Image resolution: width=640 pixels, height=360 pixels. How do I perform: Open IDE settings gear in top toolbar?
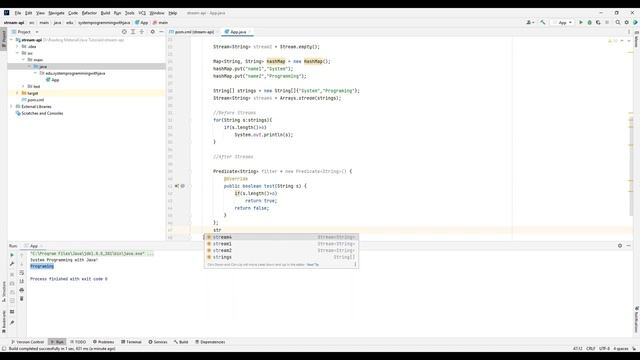pyautogui.click(x=627, y=22)
